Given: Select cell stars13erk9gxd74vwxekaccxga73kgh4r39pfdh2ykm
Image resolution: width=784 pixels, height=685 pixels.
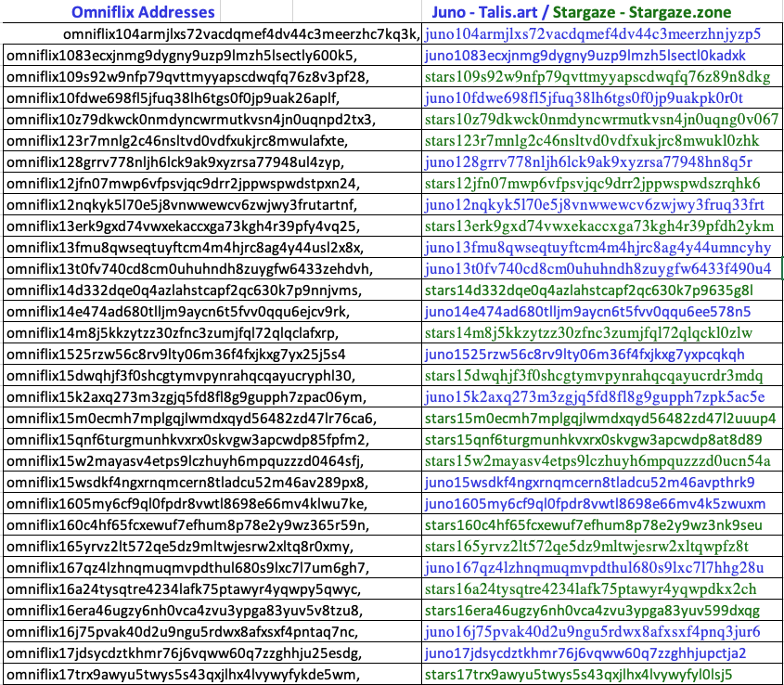Looking at the screenshot, I should (x=602, y=226).
